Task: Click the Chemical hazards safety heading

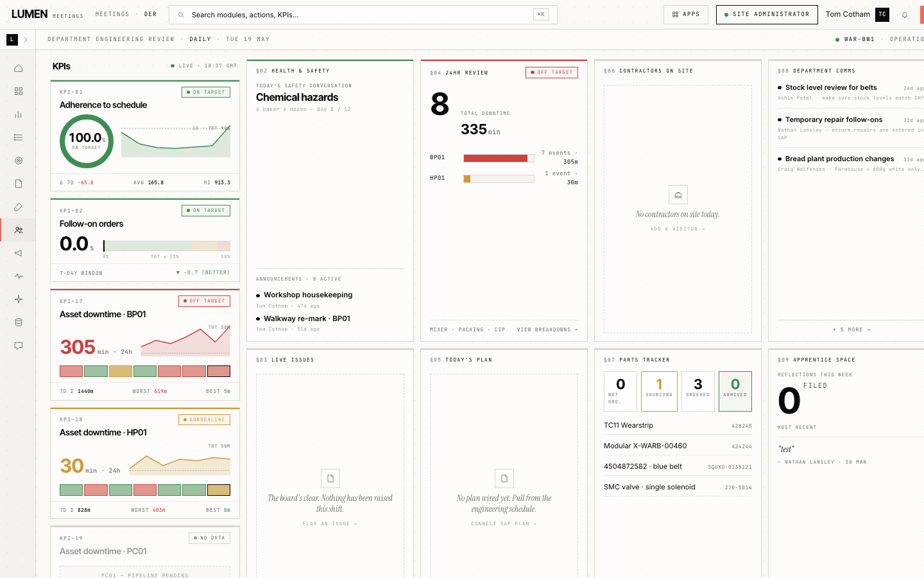Action: coord(297,98)
